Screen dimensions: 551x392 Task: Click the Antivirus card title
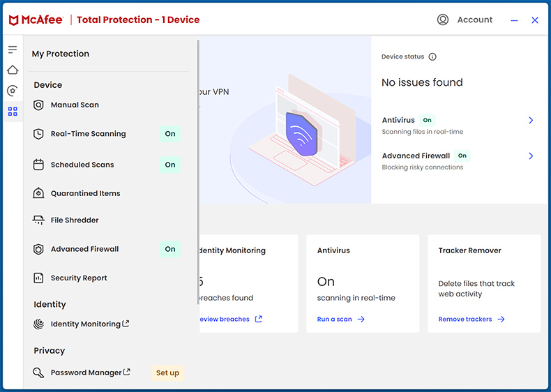point(333,250)
